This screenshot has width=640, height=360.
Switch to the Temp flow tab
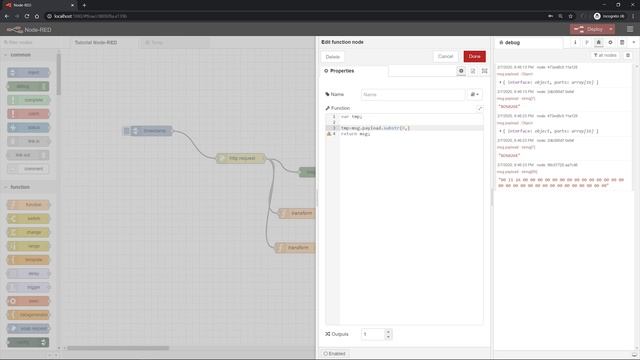tap(175, 42)
